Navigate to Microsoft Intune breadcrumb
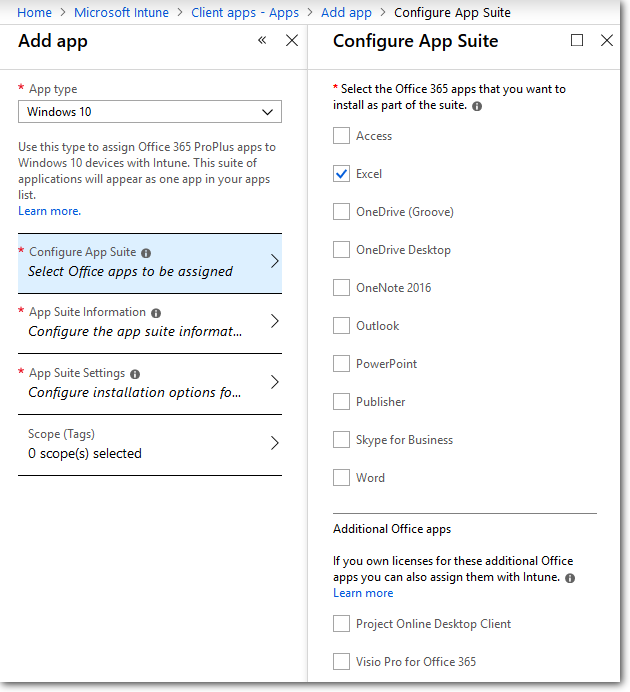Viewport: 630px width, 692px height. [127, 13]
